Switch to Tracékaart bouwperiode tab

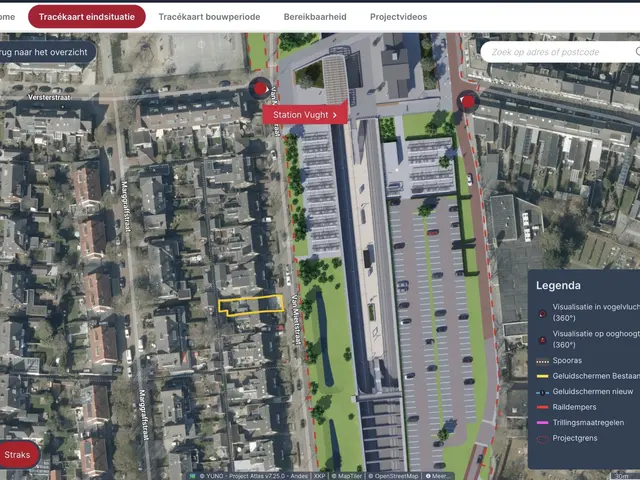(x=209, y=17)
